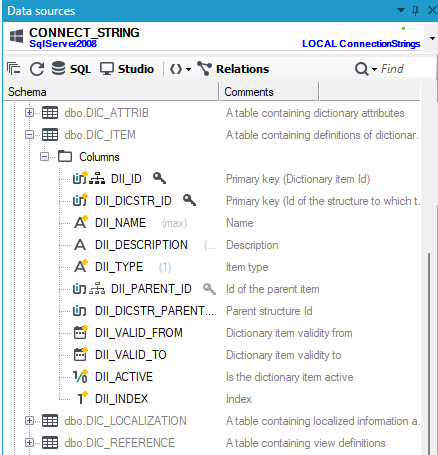Select the DII_TYPE column

(x=119, y=267)
